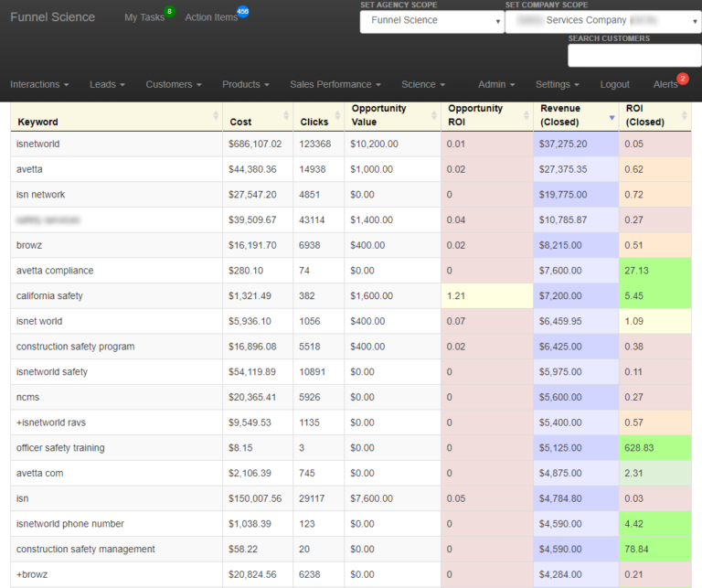Expand the Products menu
The height and width of the screenshot is (588, 702).
pos(246,84)
